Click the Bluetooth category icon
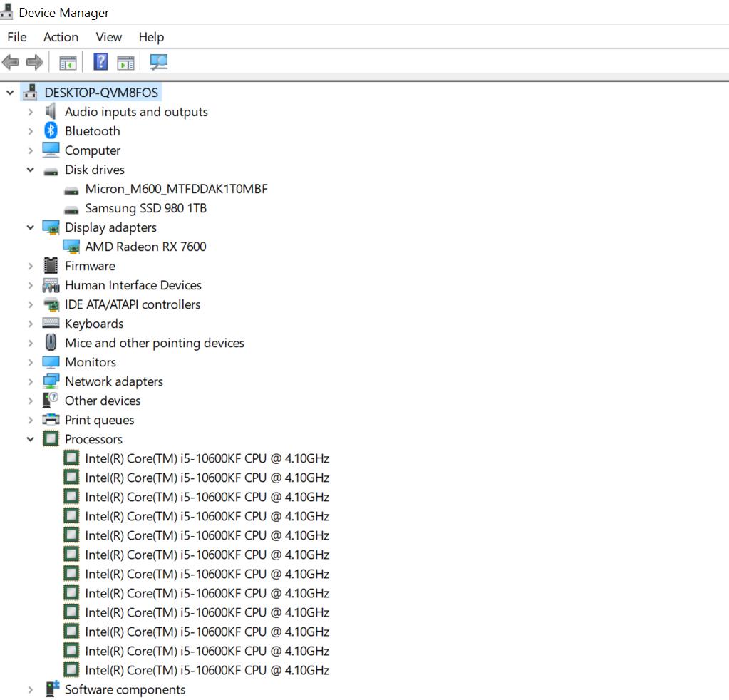The image size is (729, 700). pyautogui.click(x=51, y=130)
